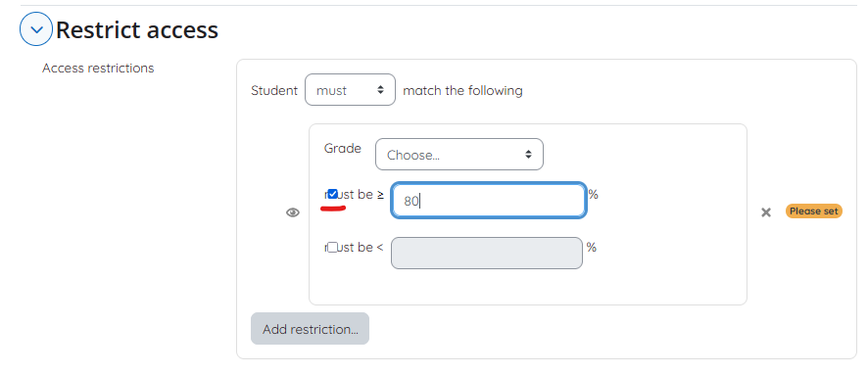Click the Access restrictions label
868x374 pixels.
tap(98, 69)
